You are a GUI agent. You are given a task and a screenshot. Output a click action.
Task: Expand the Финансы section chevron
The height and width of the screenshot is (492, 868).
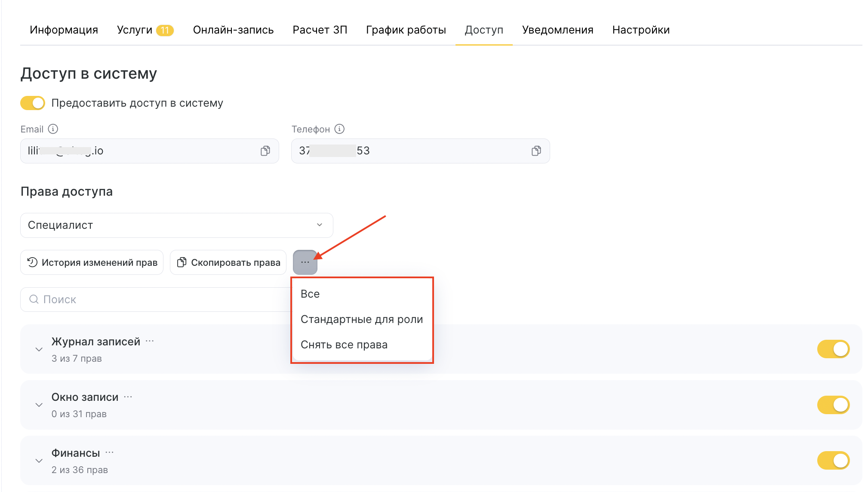pyautogui.click(x=39, y=461)
